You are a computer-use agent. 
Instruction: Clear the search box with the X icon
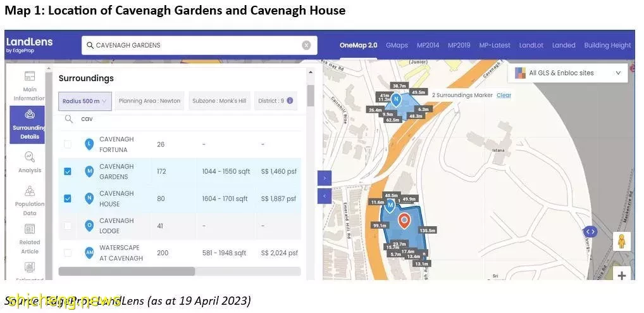coord(306,45)
